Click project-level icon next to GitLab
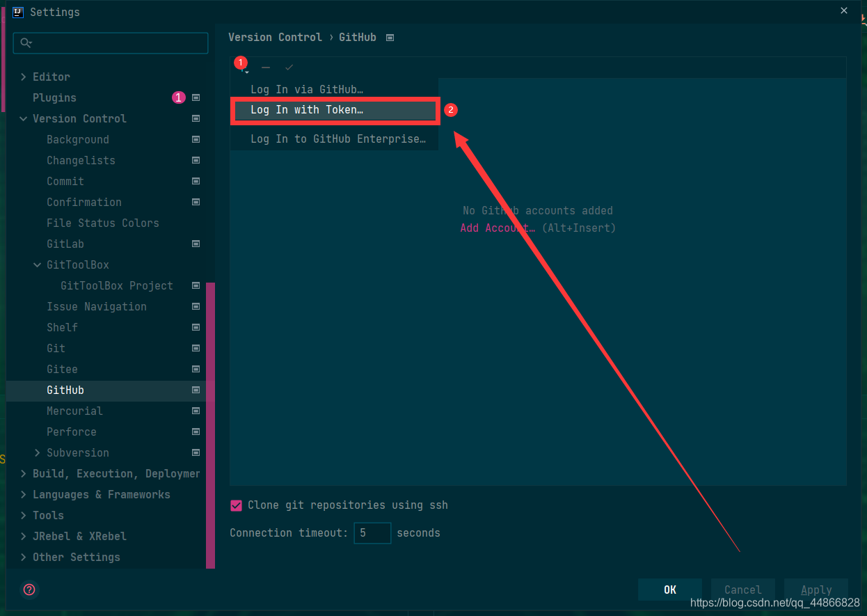The image size is (867, 616). (196, 244)
